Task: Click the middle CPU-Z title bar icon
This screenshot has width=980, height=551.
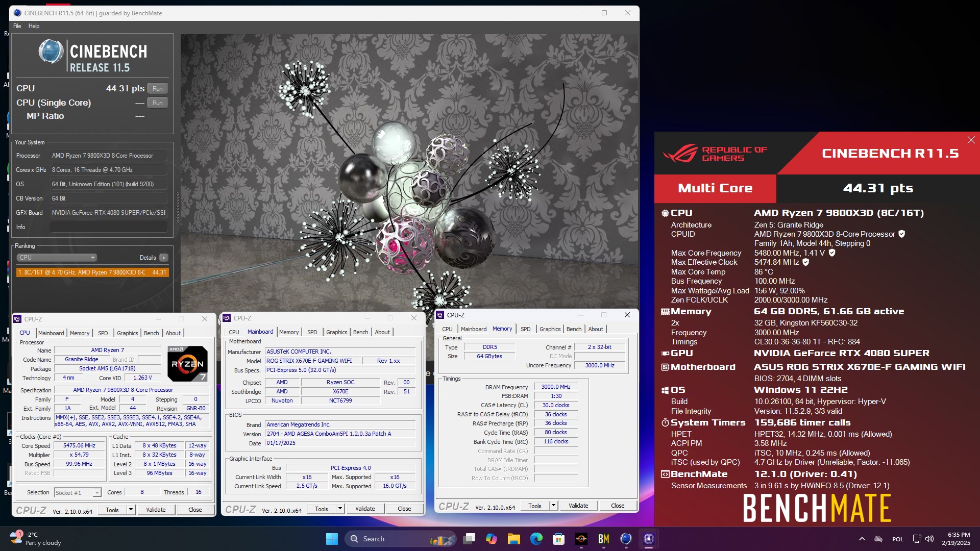Action: (227, 318)
